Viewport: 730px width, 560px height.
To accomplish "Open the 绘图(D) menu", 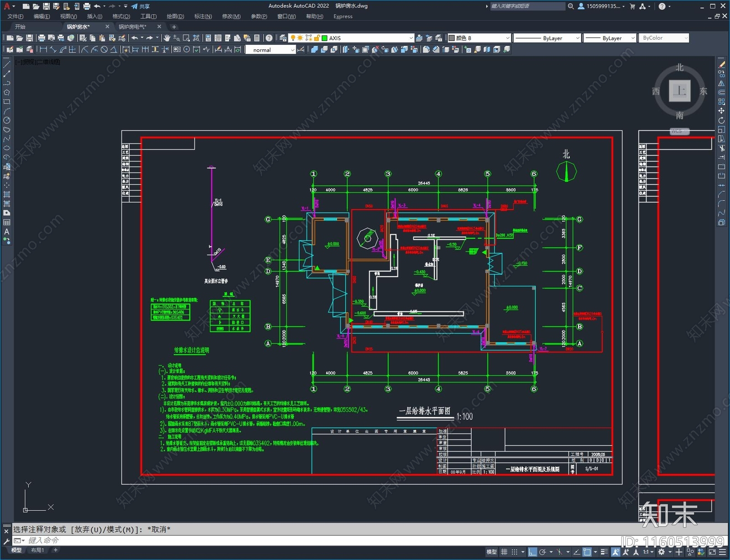I will pos(175,16).
